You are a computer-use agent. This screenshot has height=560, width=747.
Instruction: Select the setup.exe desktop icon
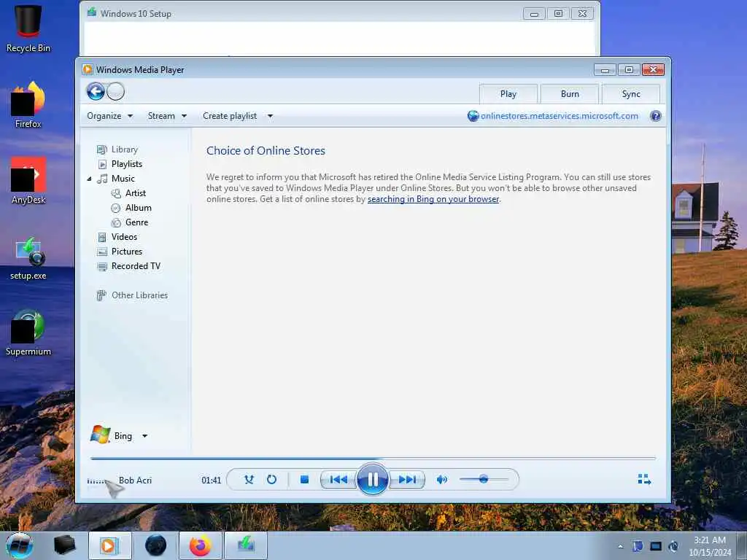[x=28, y=258]
